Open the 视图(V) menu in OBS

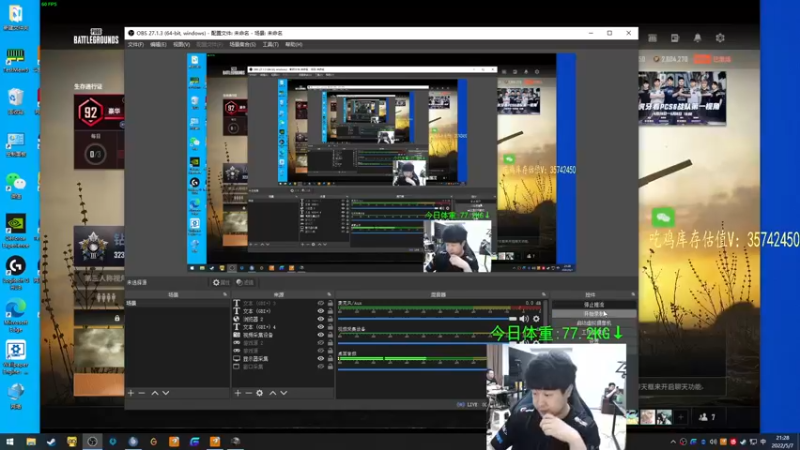pos(181,44)
